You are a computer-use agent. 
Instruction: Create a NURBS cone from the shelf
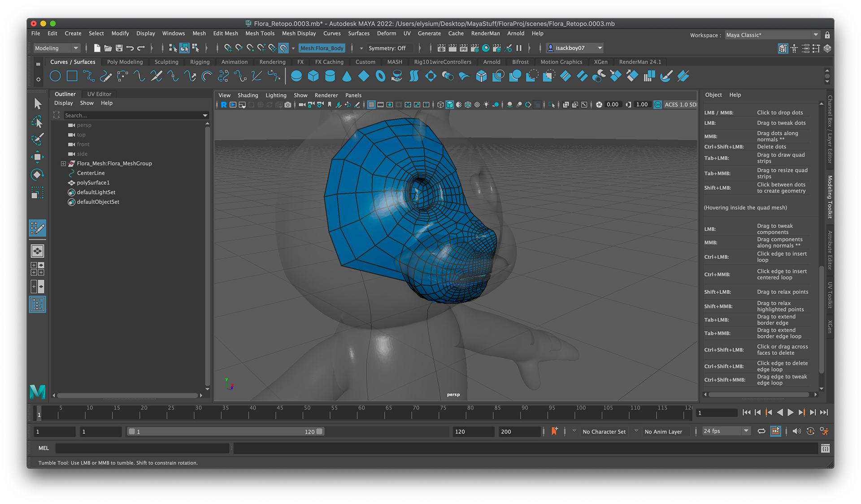click(x=347, y=76)
